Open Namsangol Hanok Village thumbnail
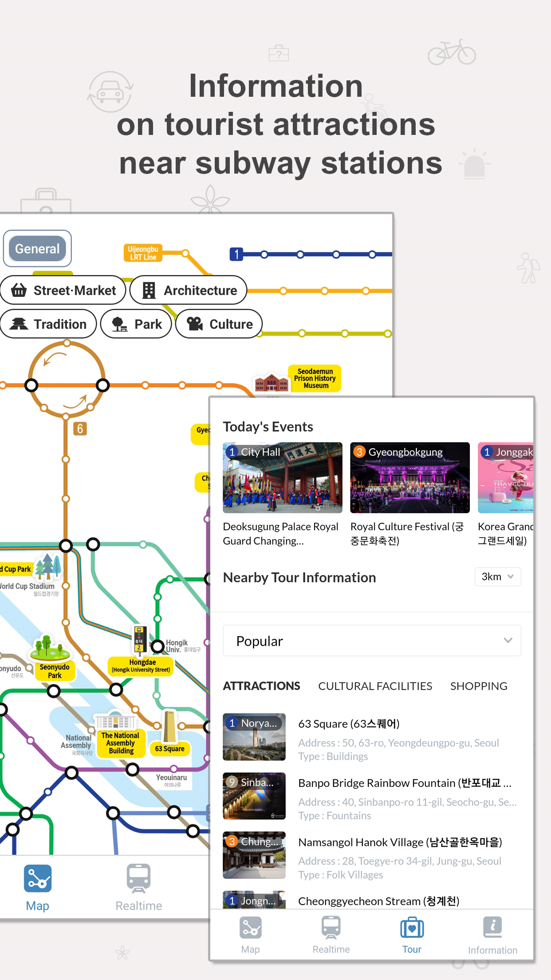 [254, 855]
